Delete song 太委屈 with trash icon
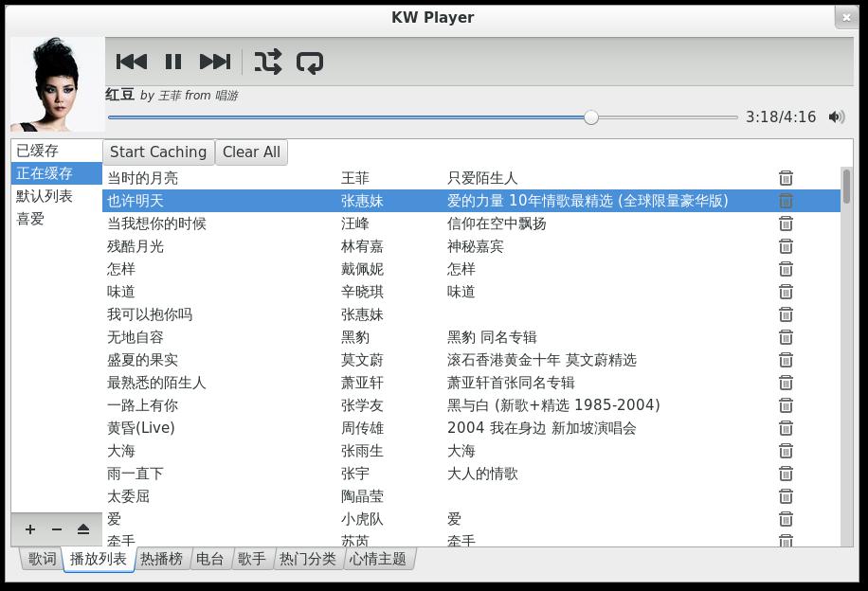Image resolution: width=868 pixels, height=591 pixels. tap(786, 496)
